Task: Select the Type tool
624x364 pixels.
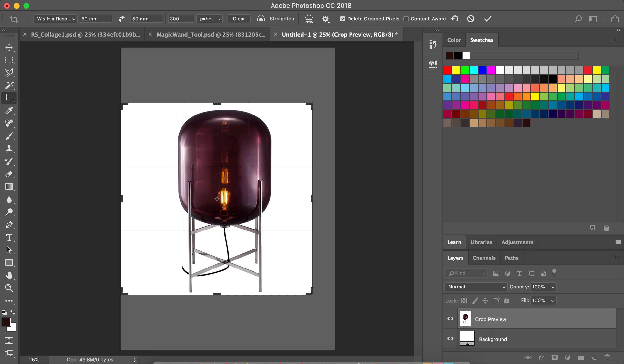Action: point(9,238)
